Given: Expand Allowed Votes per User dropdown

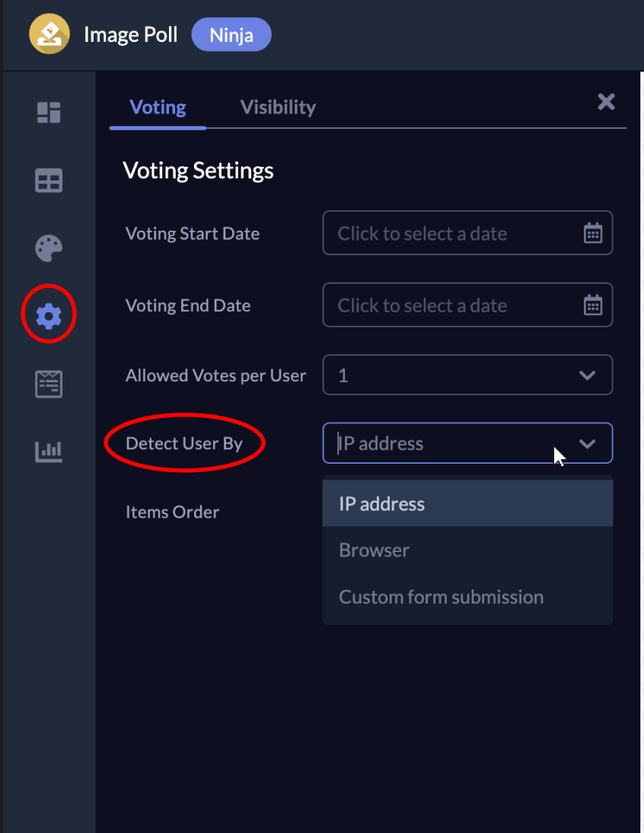Looking at the screenshot, I should [x=467, y=375].
